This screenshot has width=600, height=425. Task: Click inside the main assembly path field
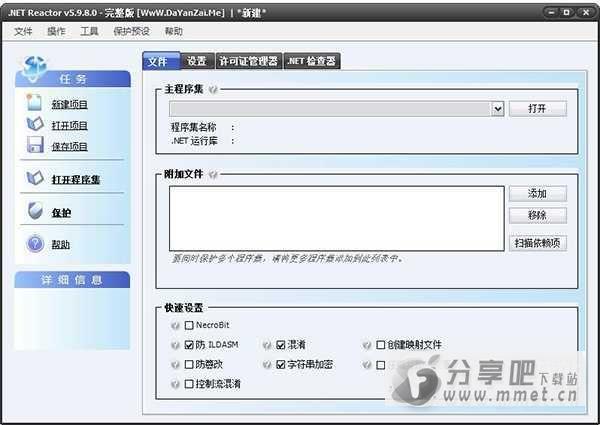pyautogui.click(x=330, y=109)
